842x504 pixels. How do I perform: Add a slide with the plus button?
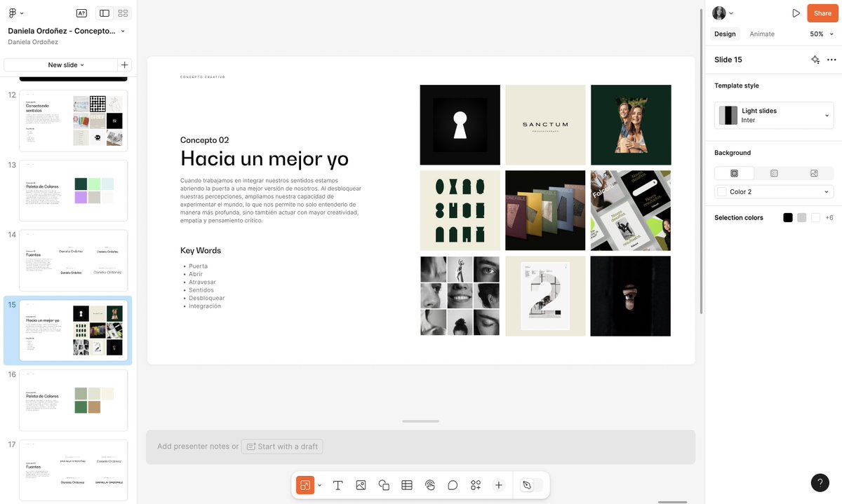point(125,64)
